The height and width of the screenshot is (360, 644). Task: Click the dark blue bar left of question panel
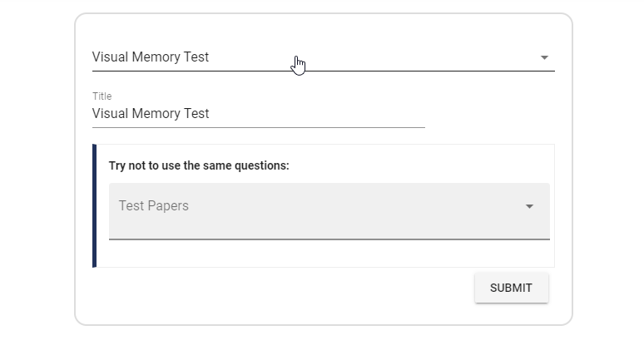tap(95, 206)
